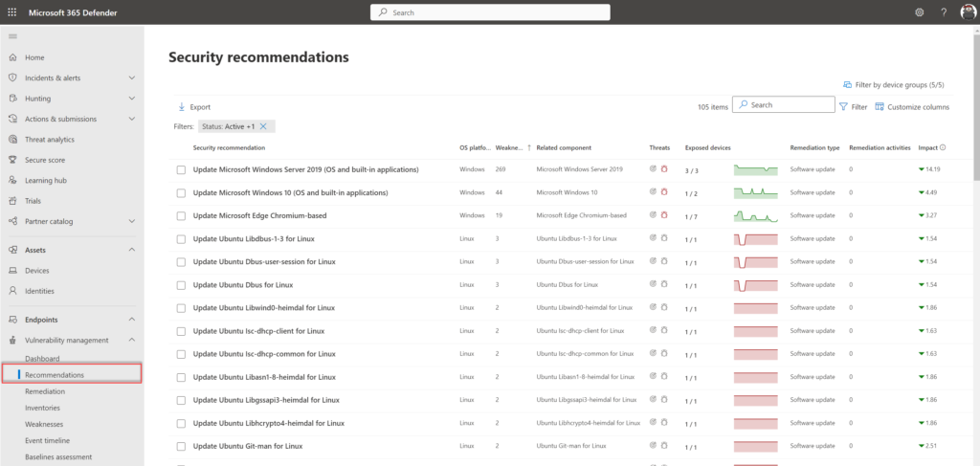Open Remediation nav item
The width and height of the screenshot is (980, 466).
[x=45, y=391]
